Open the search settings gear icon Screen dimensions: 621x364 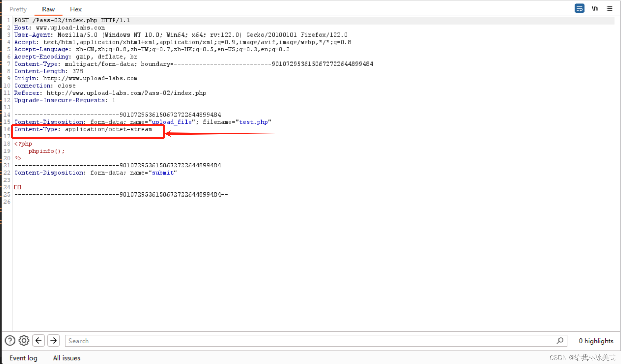24,341
